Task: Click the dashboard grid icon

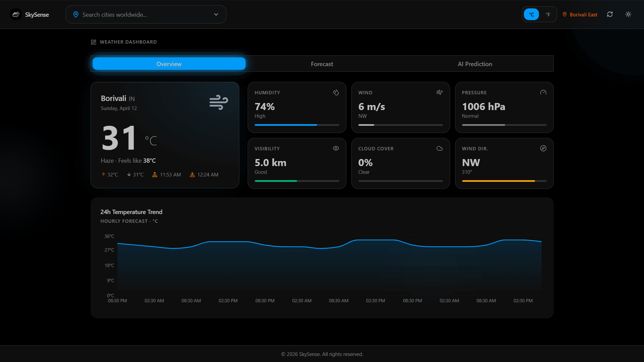Action: click(93, 42)
